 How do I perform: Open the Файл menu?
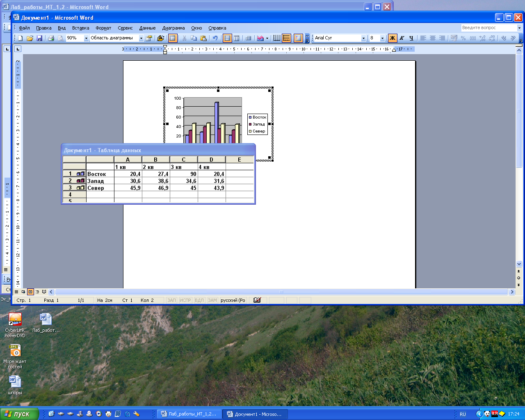coord(24,28)
